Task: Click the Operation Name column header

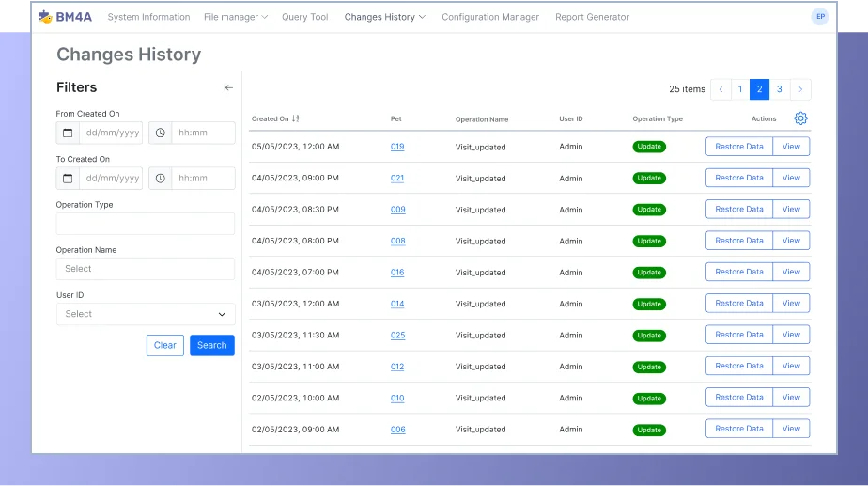Action: pos(482,119)
